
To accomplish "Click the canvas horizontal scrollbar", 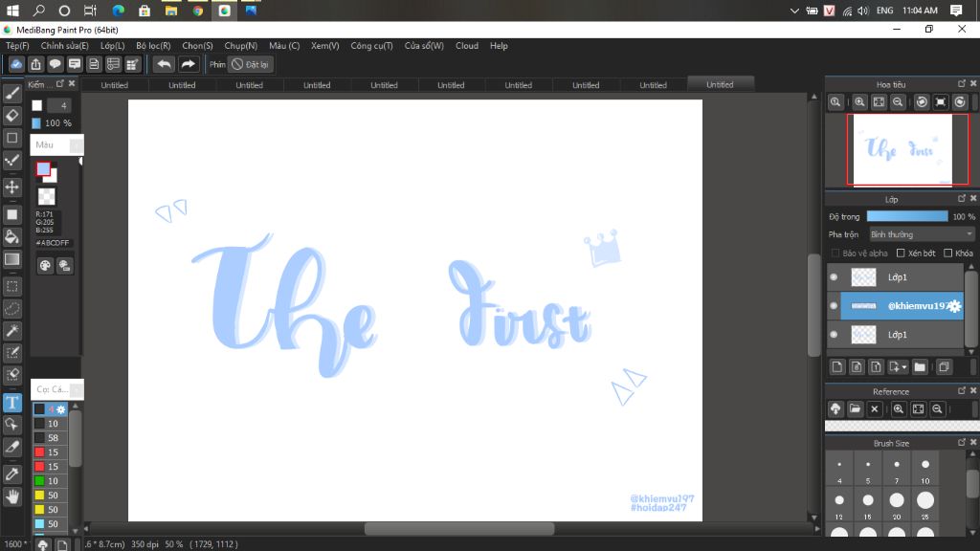I will point(458,528).
